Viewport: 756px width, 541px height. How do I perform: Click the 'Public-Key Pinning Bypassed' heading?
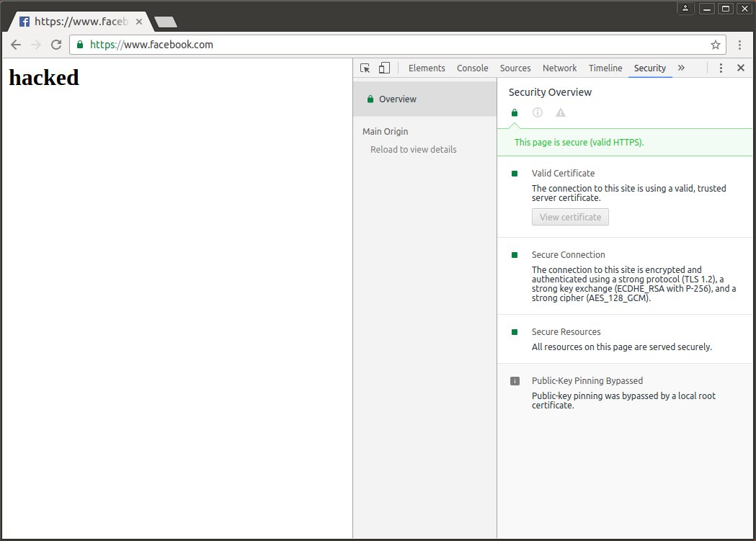click(x=587, y=380)
